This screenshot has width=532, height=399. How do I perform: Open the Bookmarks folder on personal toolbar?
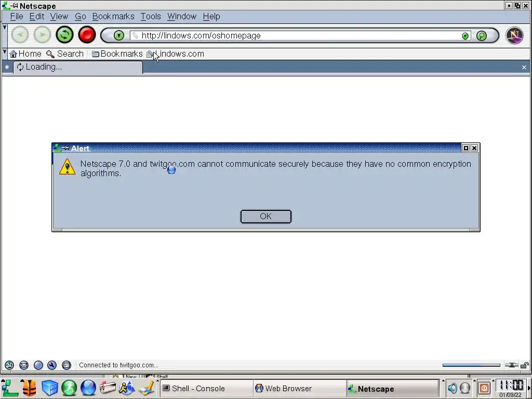[117, 54]
